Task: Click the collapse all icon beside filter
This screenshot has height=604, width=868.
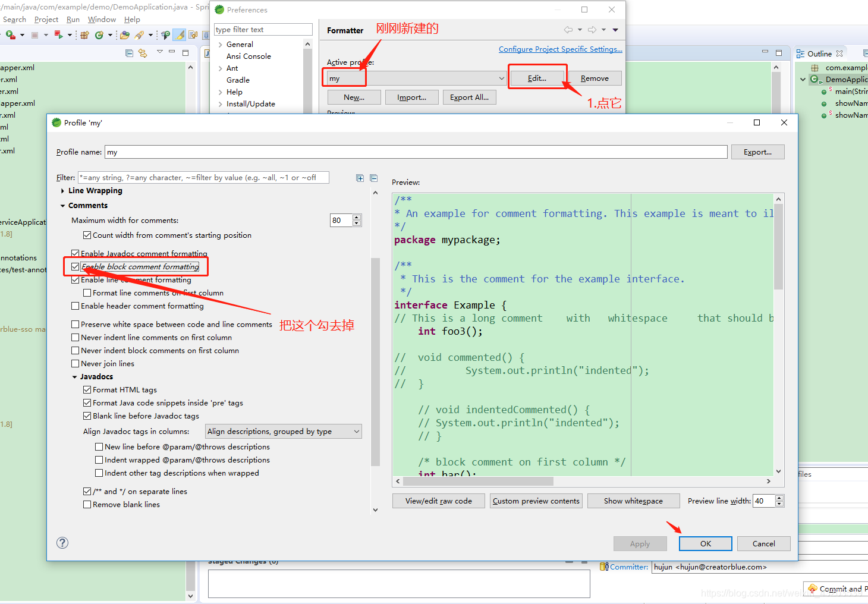Action: pos(373,178)
